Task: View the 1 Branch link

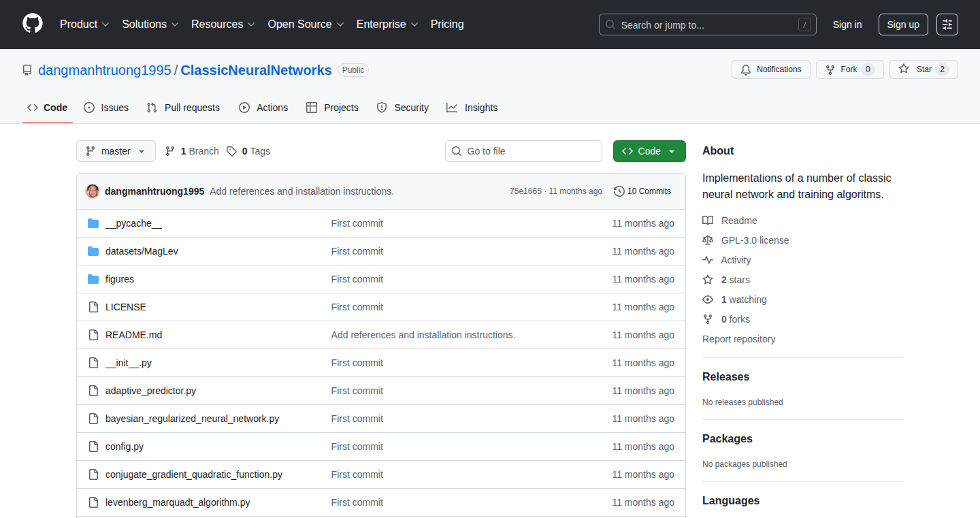Action: (x=192, y=151)
